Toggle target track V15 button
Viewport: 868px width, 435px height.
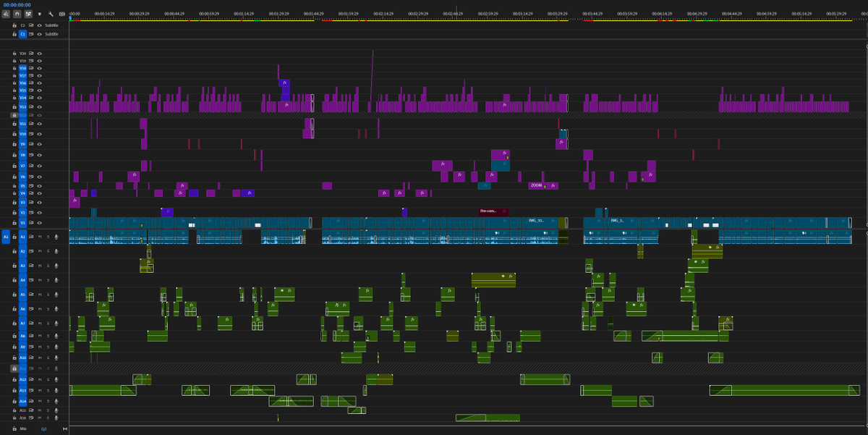tap(22, 90)
